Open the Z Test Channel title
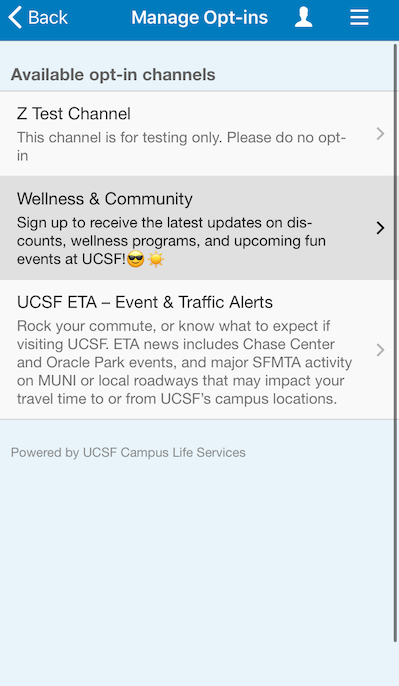Screen dimensions: 399x686 74,114
